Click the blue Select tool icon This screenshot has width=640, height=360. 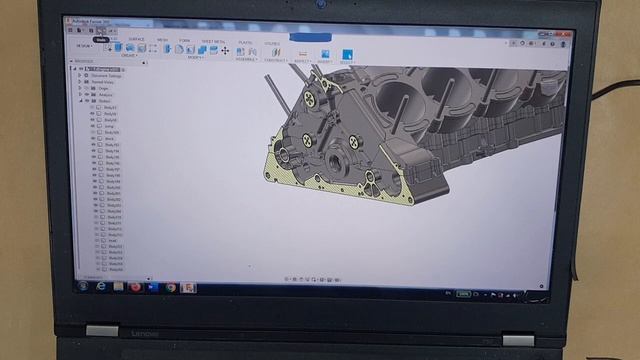[x=347, y=55]
